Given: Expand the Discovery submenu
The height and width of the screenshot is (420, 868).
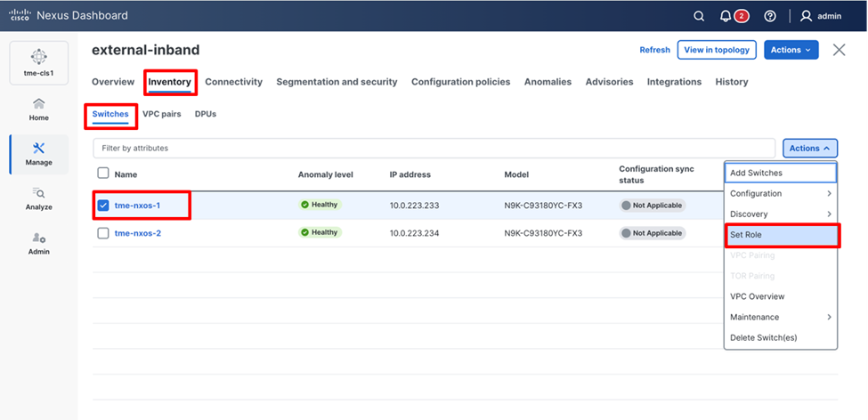Looking at the screenshot, I should [780, 214].
